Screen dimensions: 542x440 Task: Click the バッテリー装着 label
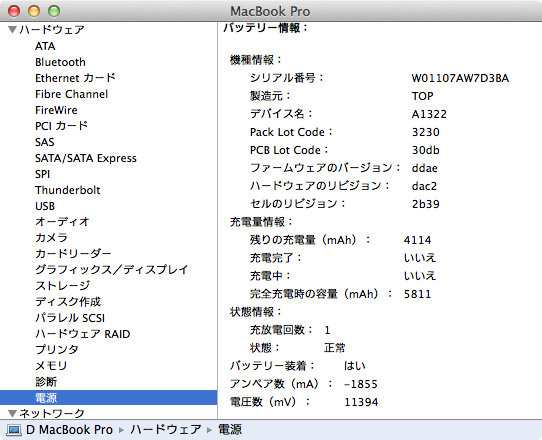tap(272, 366)
